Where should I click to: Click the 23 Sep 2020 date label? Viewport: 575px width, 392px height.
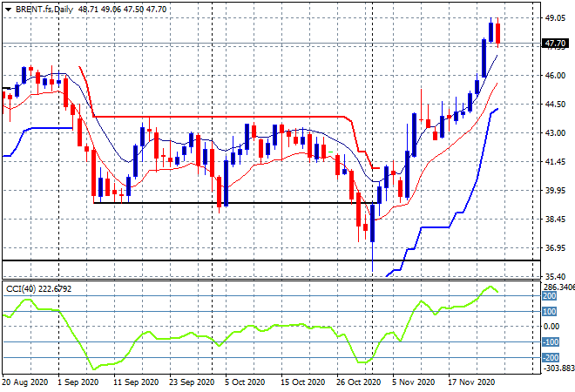(192, 382)
